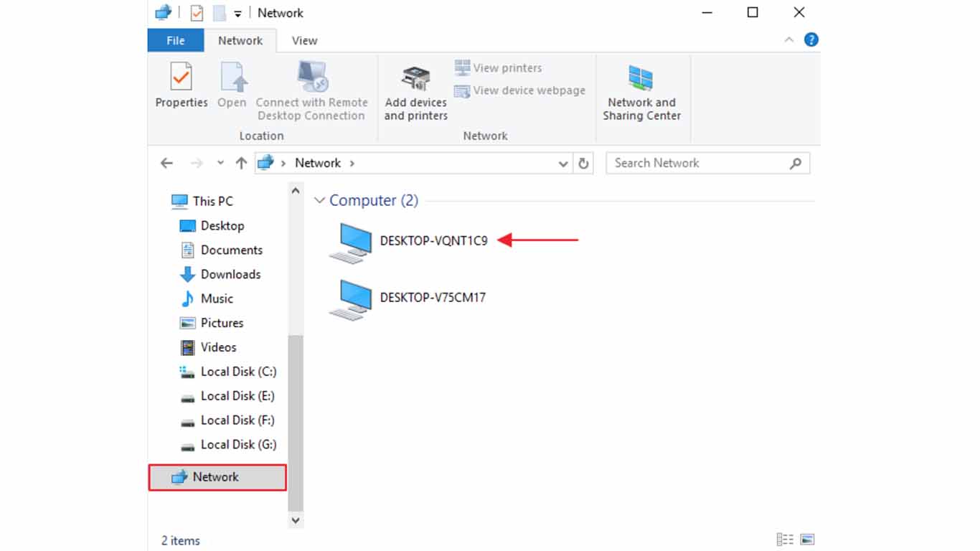Viewport: 980px width, 551px height.
Task: Open address bar history dropdown
Action: coord(563,164)
